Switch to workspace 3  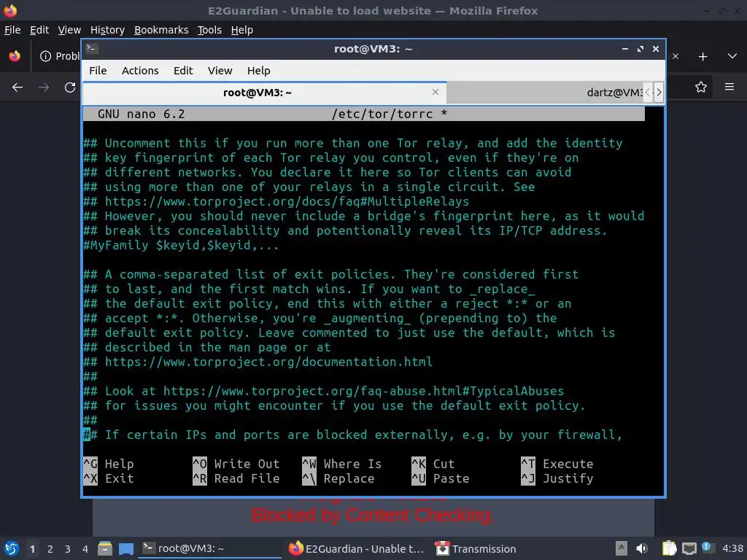(68, 549)
